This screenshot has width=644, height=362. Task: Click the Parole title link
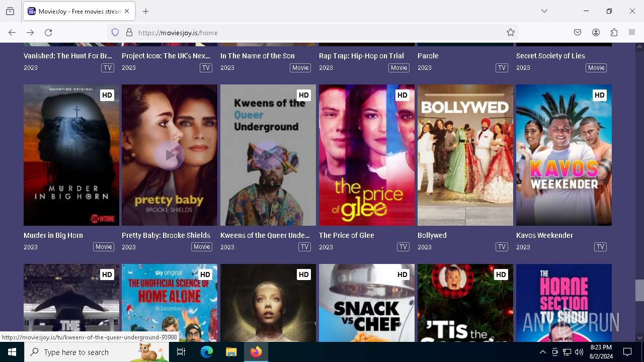tap(428, 56)
